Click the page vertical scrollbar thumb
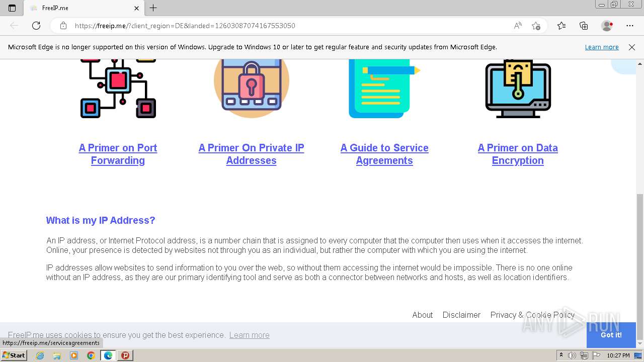644x362 pixels. click(x=640, y=266)
